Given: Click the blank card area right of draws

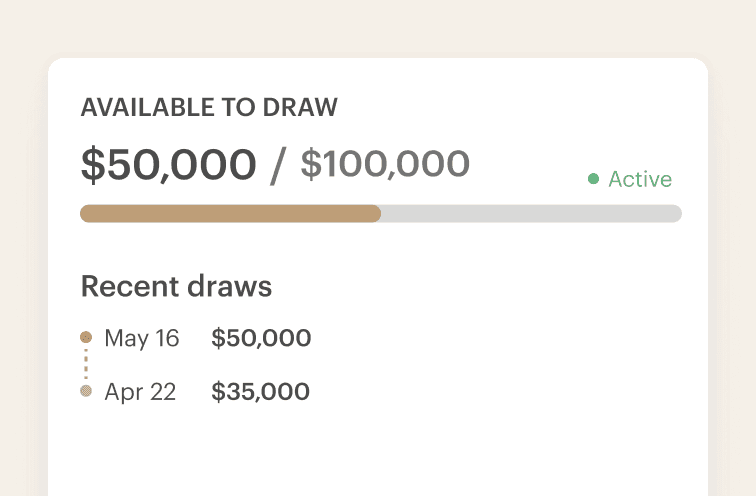Looking at the screenshot, I should 497,364.
